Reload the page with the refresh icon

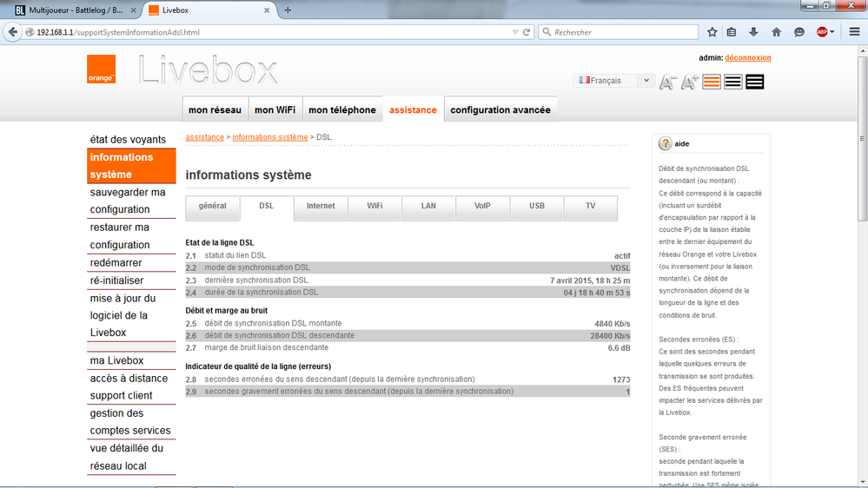527,32
